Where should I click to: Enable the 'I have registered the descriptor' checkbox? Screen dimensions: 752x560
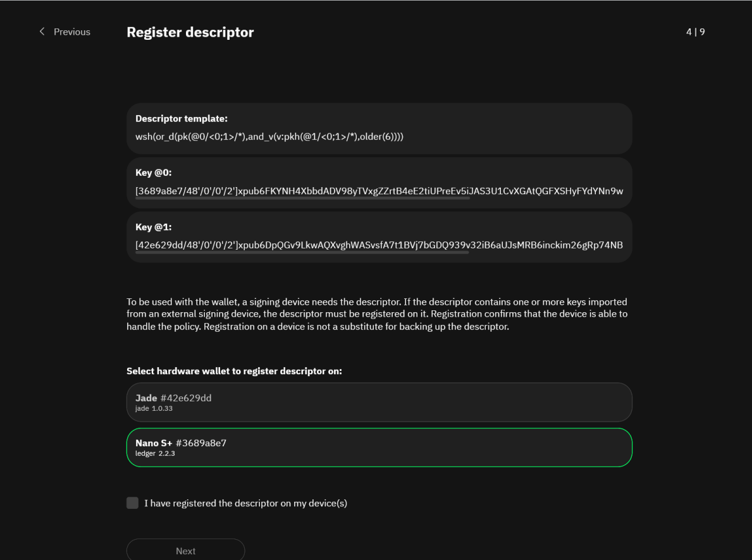(132, 502)
